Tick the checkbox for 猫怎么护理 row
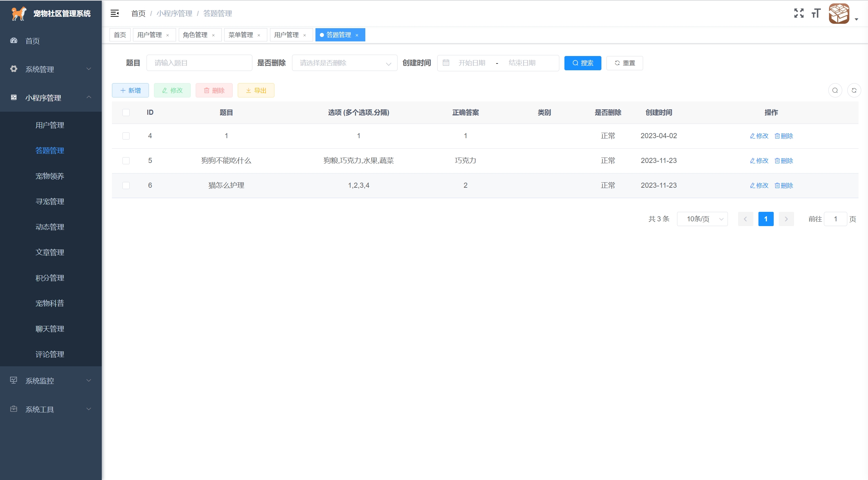The width and height of the screenshot is (868, 480). click(x=126, y=185)
